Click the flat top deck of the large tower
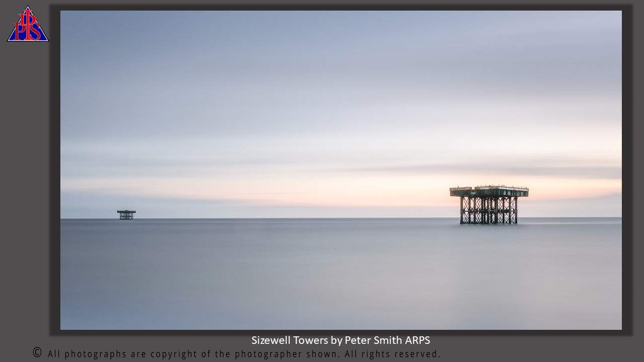Viewport: 644px width, 362px height. pyautogui.click(x=489, y=191)
